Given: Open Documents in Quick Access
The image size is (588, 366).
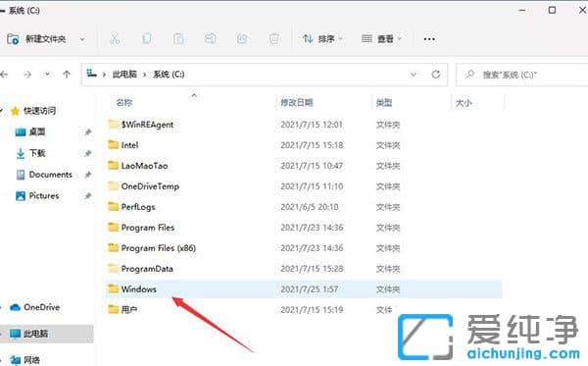Looking at the screenshot, I should pos(50,175).
